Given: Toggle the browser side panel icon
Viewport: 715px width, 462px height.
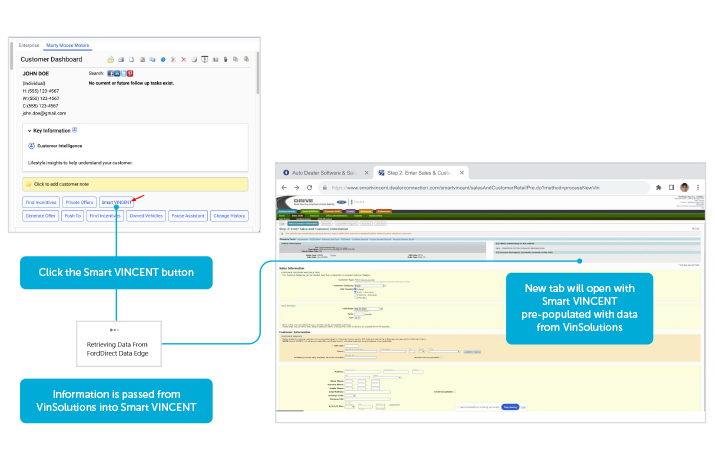Looking at the screenshot, I should (x=671, y=187).
